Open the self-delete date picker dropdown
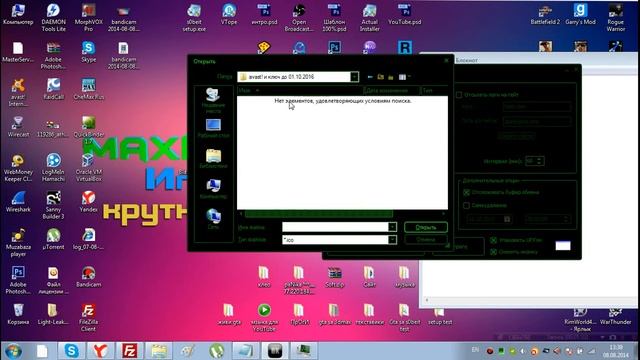Viewport: 640px width, 360px height. [507, 219]
